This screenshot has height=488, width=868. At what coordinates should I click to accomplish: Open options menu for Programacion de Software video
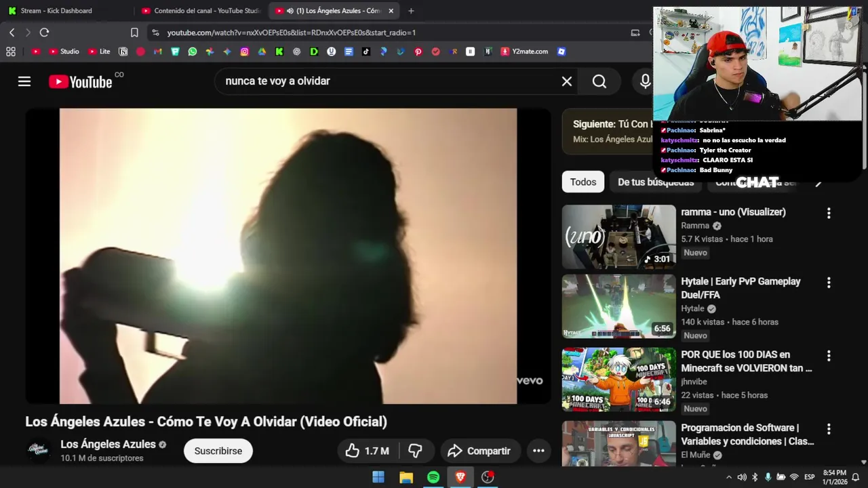829,429
